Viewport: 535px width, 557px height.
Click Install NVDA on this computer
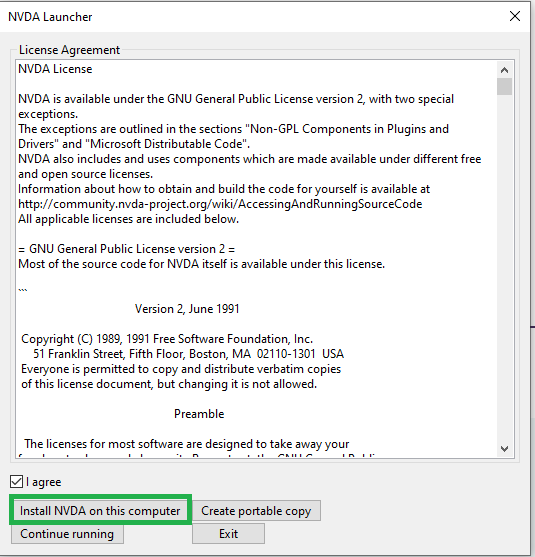point(100,511)
